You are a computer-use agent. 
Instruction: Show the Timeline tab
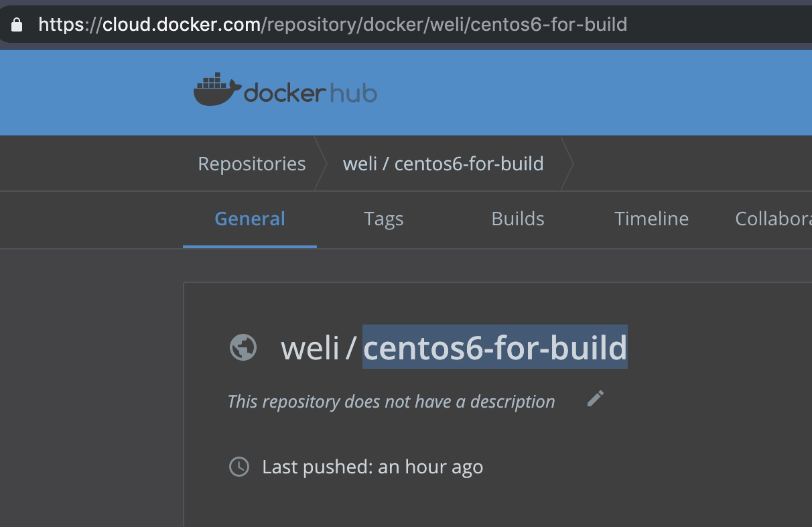(651, 219)
